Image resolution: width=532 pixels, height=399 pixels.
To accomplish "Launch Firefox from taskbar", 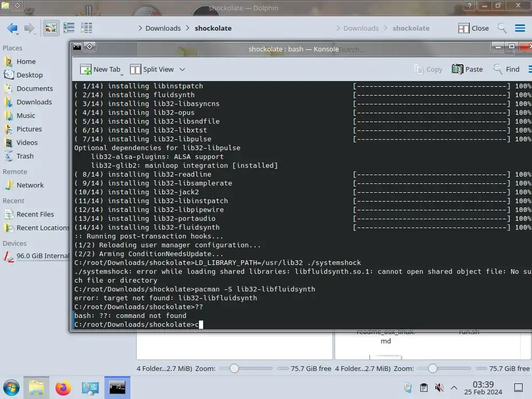I will click(63, 388).
